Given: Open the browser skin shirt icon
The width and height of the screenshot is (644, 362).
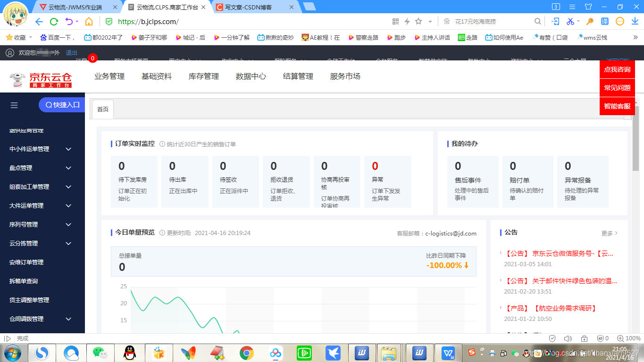Looking at the screenshot, I should point(588,7).
